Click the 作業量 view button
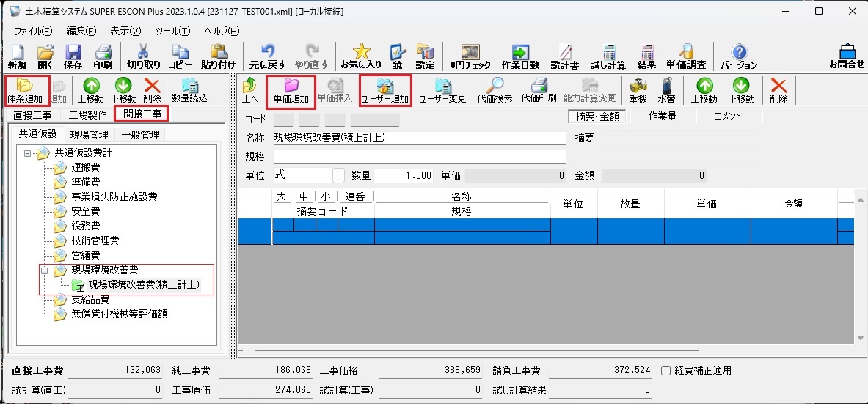868x404 pixels. pos(663,116)
